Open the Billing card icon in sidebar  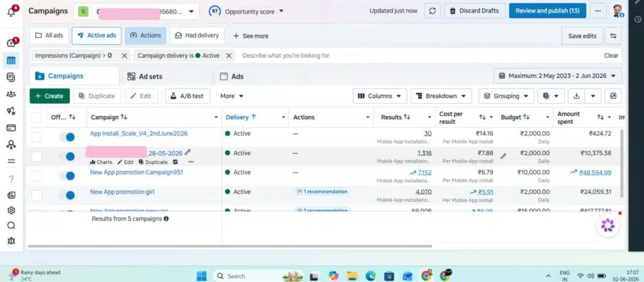[x=11, y=127]
